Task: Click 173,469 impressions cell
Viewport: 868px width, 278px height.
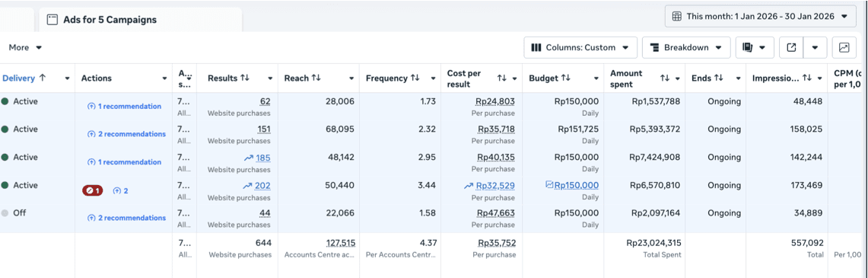Action: pyautogui.click(x=806, y=185)
